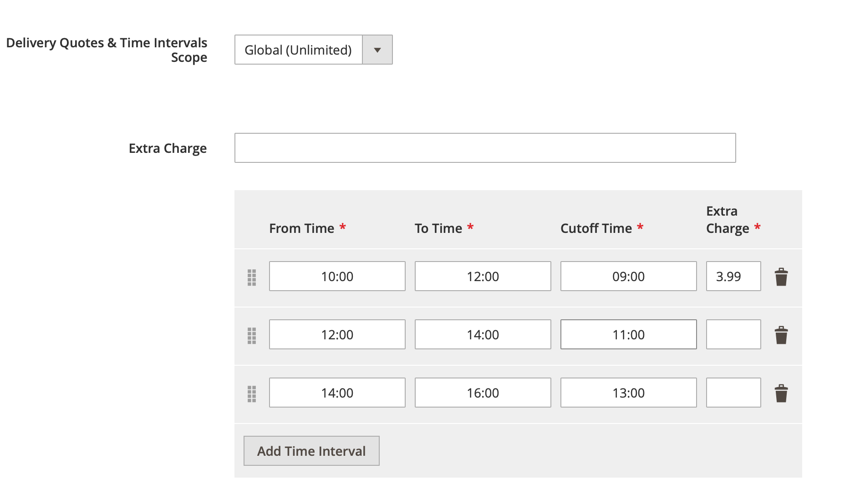This screenshot has width=855, height=504.
Task: Edit To Time field in the 11:00 cutoff row
Action: 483,334
